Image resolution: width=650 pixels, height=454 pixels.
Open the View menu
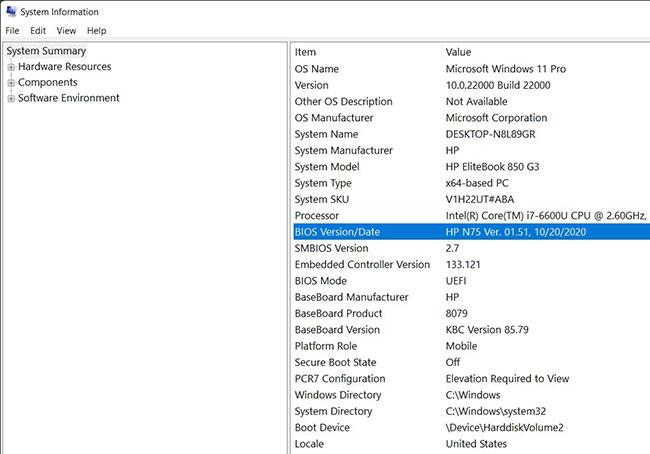tap(67, 31)
